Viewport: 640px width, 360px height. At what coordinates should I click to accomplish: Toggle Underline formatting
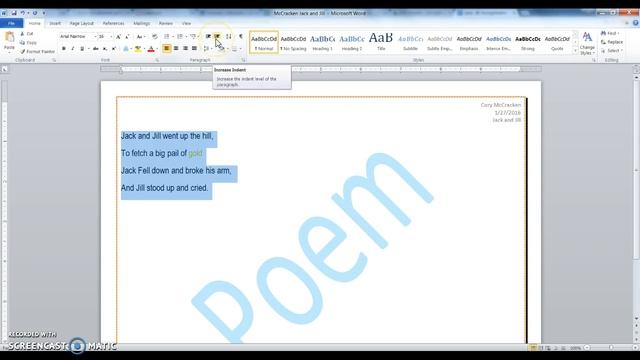82,49
